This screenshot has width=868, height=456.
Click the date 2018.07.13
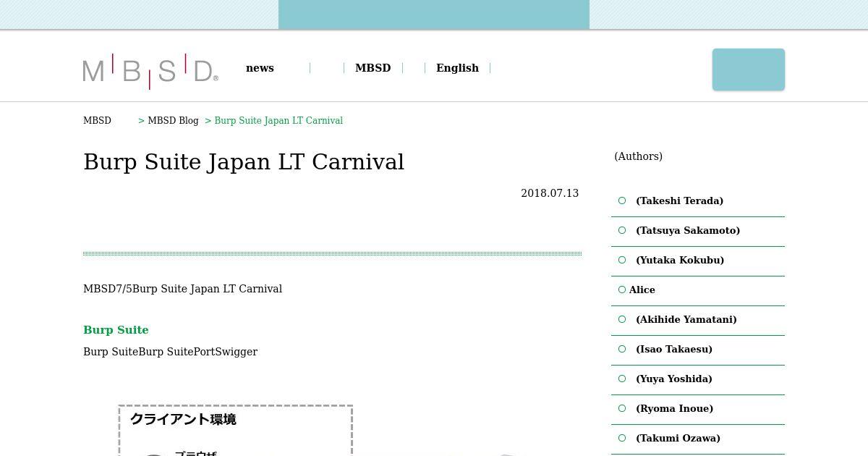coord(550,193)
